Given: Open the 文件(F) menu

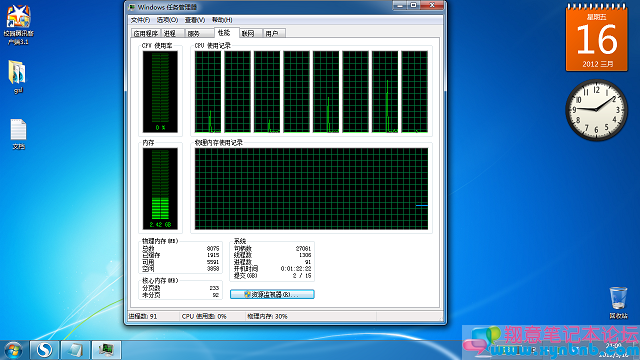Looking at the screenshot, I should [x=140, y=20].
